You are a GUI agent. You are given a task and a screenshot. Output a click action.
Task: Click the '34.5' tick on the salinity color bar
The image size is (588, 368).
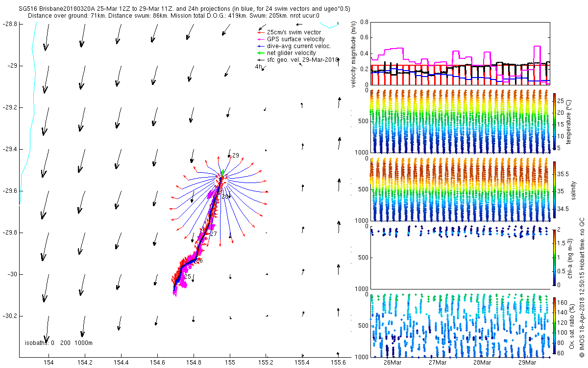(x=563, y=209)
